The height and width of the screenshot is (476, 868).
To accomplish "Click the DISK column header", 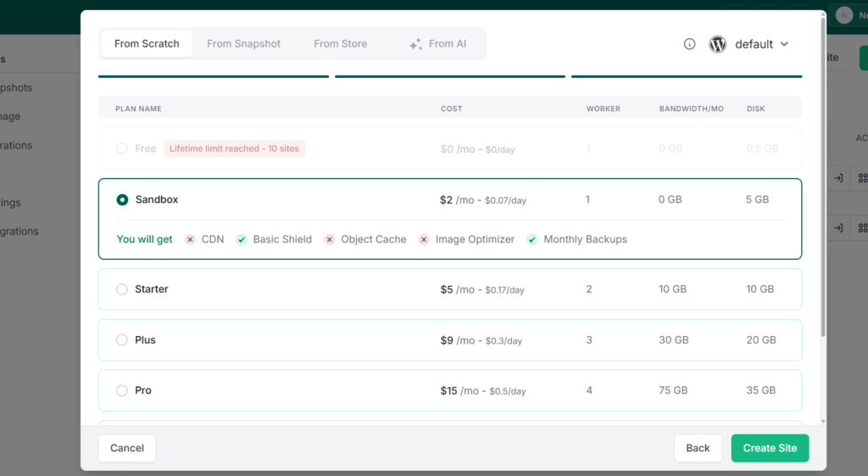I will pyautogui.click(x=755, y=109).
